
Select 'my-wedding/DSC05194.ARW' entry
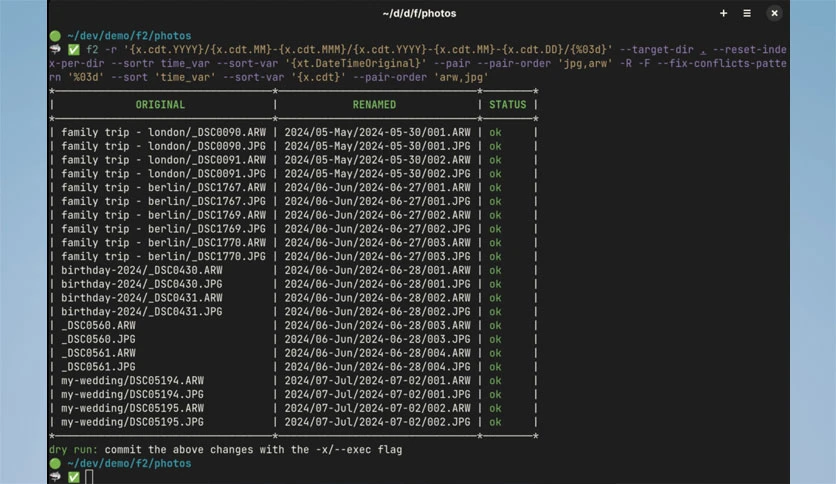pyautogui.click(x=132, y=381)
